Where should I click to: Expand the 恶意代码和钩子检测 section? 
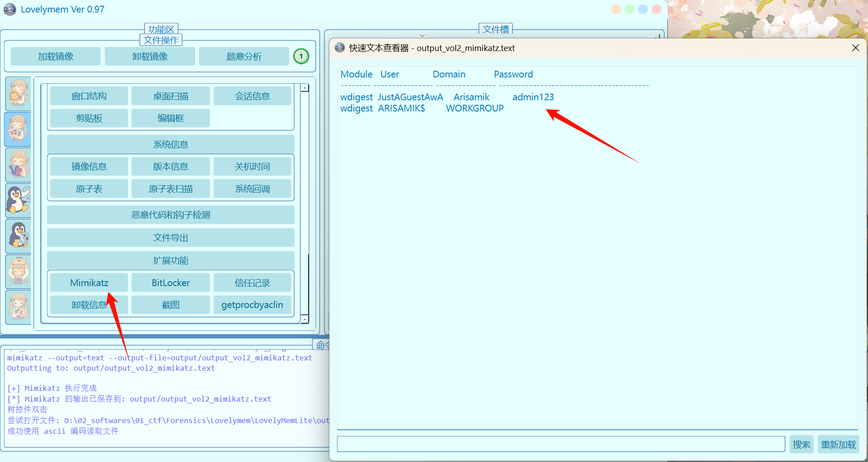pos(171,215)
